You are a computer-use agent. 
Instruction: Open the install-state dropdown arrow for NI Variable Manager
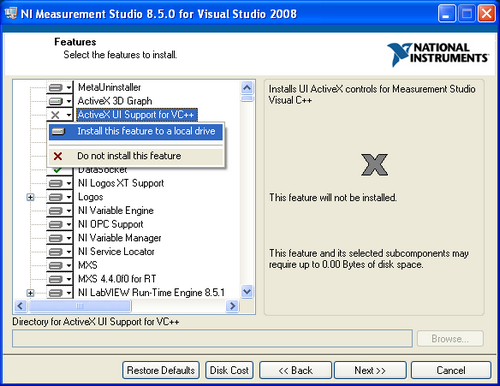click(69, 238)
